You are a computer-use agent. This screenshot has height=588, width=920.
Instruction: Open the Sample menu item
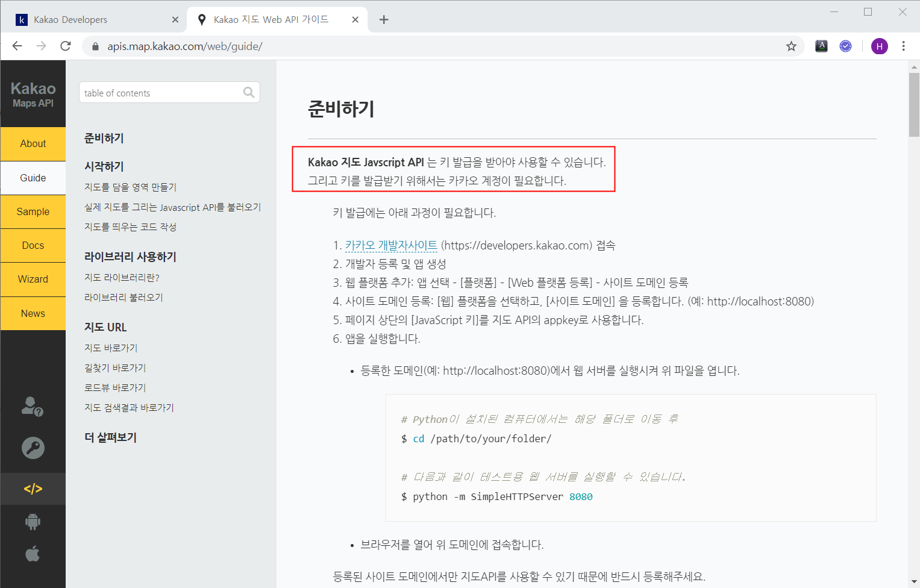pos(33,211)
